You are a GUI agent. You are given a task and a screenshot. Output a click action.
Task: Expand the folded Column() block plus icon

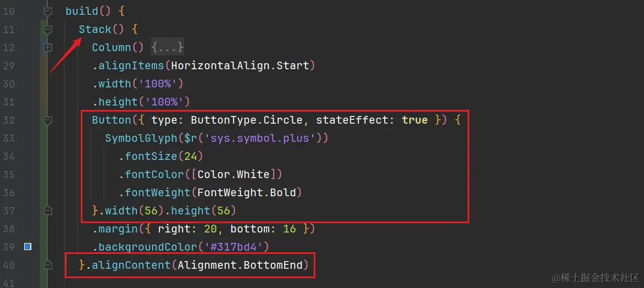[48, 48]
